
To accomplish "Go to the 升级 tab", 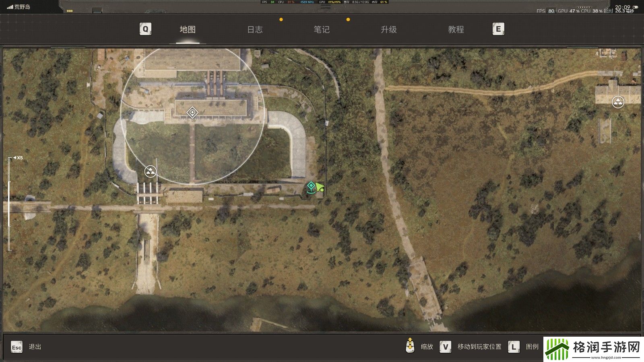I will pos(389,29).
